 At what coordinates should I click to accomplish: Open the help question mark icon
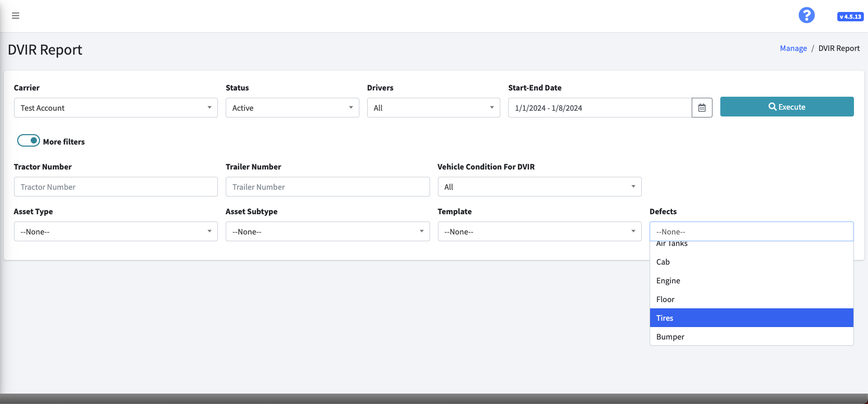(x=807, y=15)
